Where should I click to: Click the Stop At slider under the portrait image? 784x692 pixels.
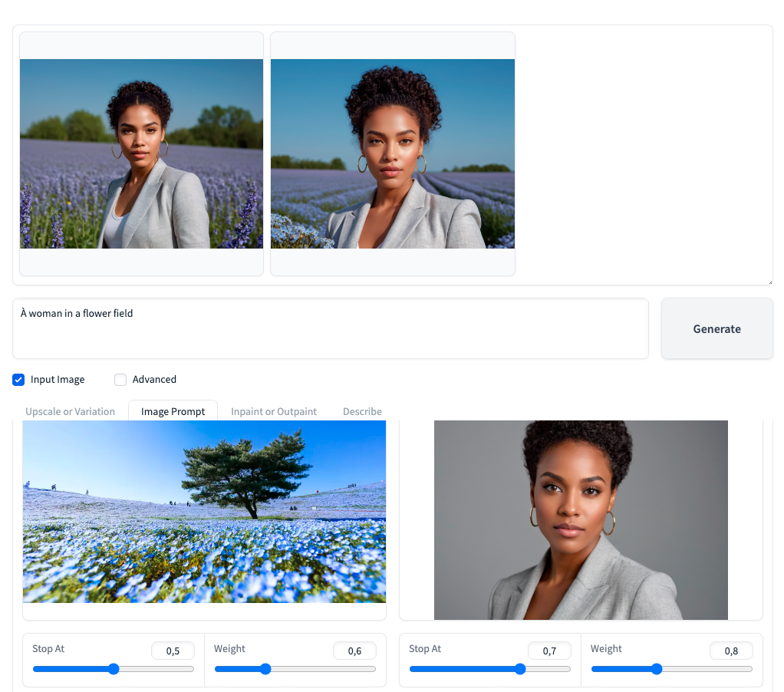(490, 669)
